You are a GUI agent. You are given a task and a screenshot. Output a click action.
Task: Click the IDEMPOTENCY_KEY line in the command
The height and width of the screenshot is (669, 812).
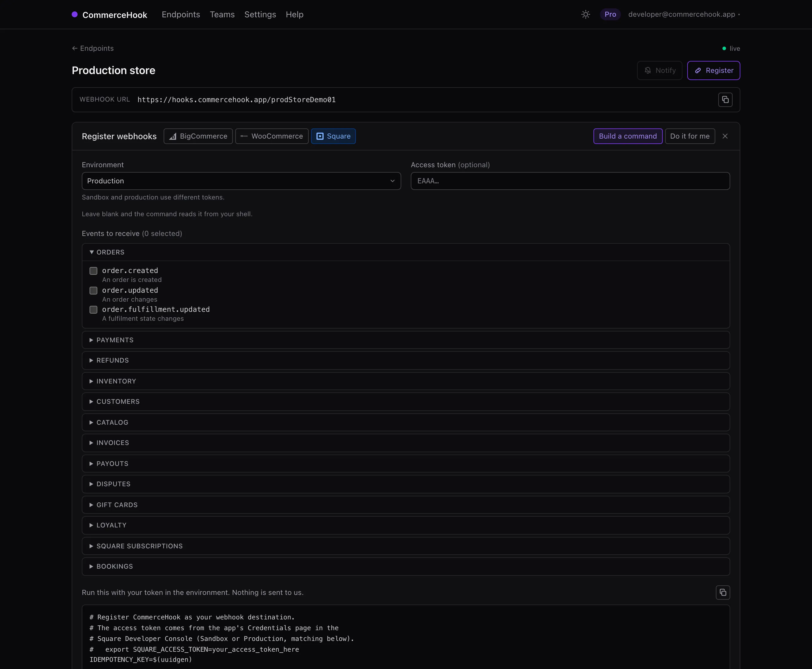click(141, 659)
